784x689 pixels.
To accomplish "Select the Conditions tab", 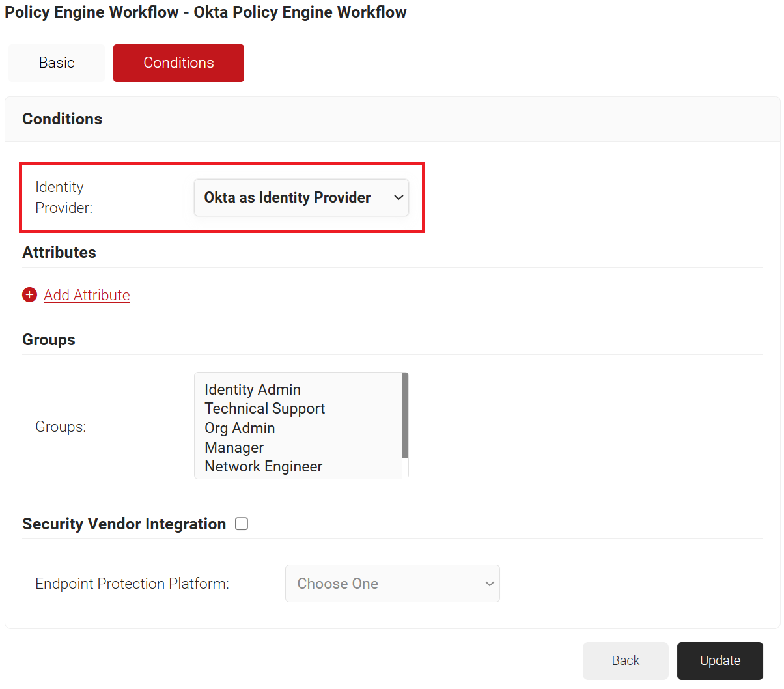I will coord(178,63).
